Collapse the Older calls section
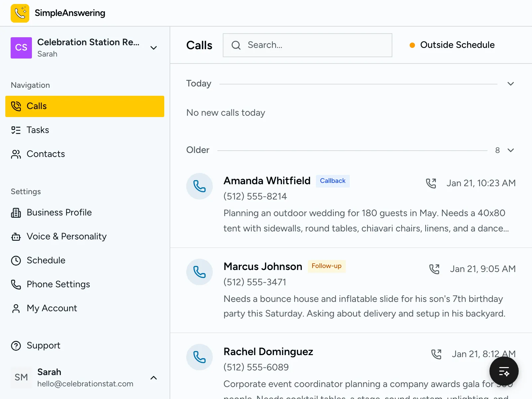The height and width of the screenshot is (399, 532). point(510,150)
